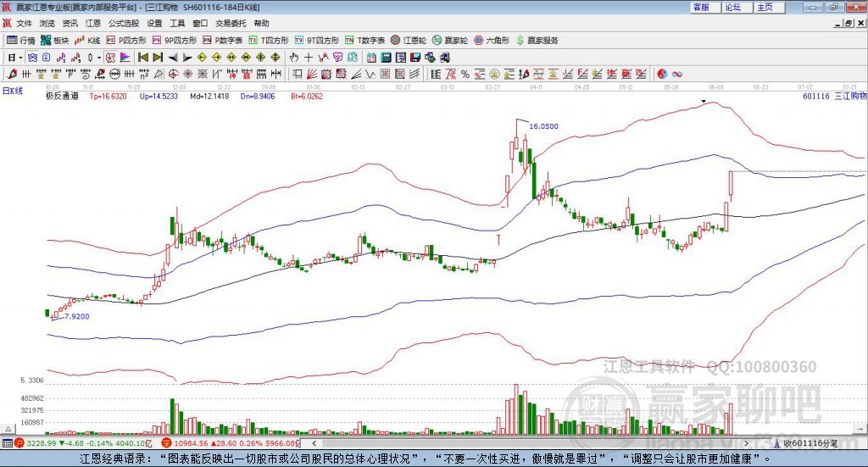Move chart right with black arrow
868x467 pixels.
click(x=187, y=58)
